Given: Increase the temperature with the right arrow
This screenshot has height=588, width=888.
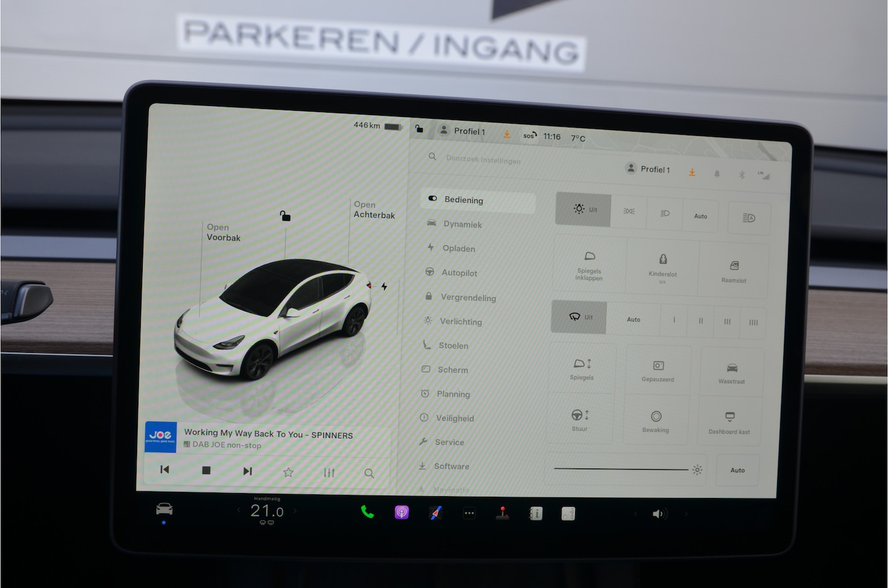Looking at the screenshot, I should [x=295, y=511].
